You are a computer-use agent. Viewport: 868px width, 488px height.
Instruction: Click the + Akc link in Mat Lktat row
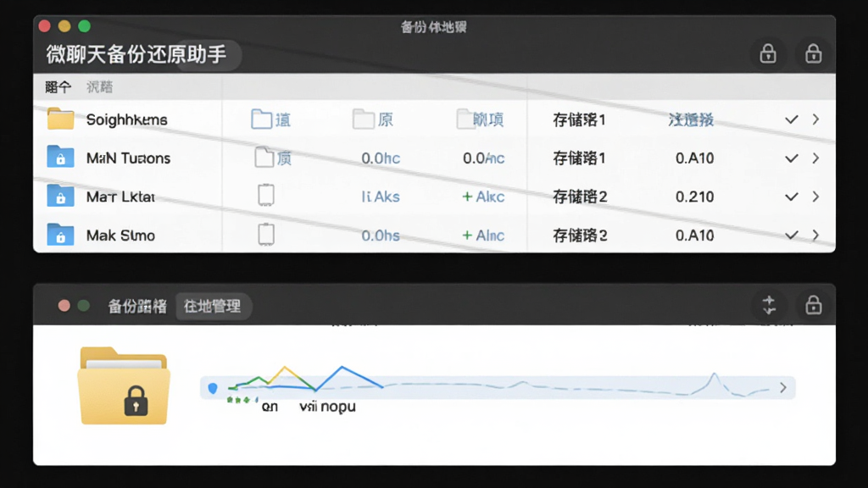(483, 197)
